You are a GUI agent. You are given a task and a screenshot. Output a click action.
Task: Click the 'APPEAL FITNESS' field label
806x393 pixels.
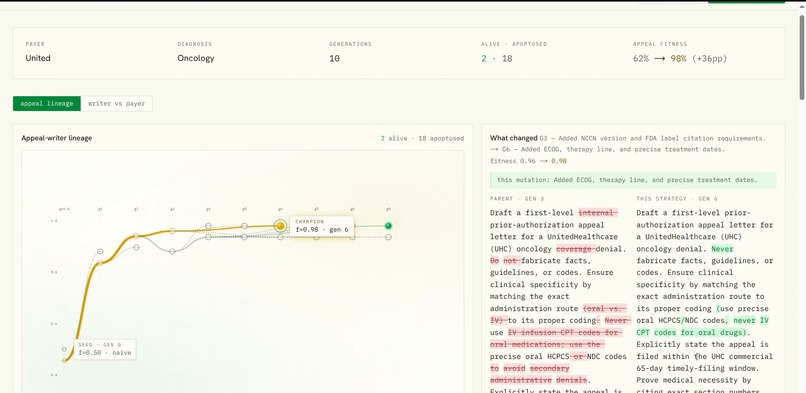click(x=660, y=44)
